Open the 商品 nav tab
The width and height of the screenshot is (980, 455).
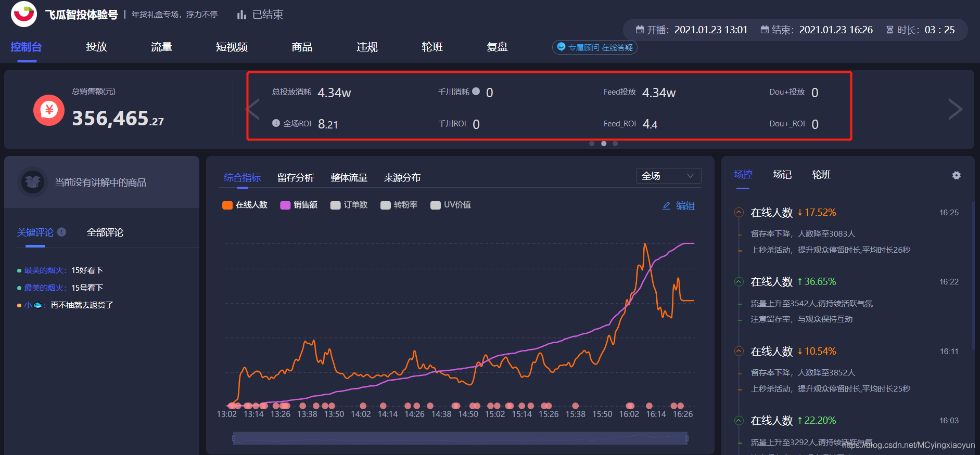tap(302, 47)
